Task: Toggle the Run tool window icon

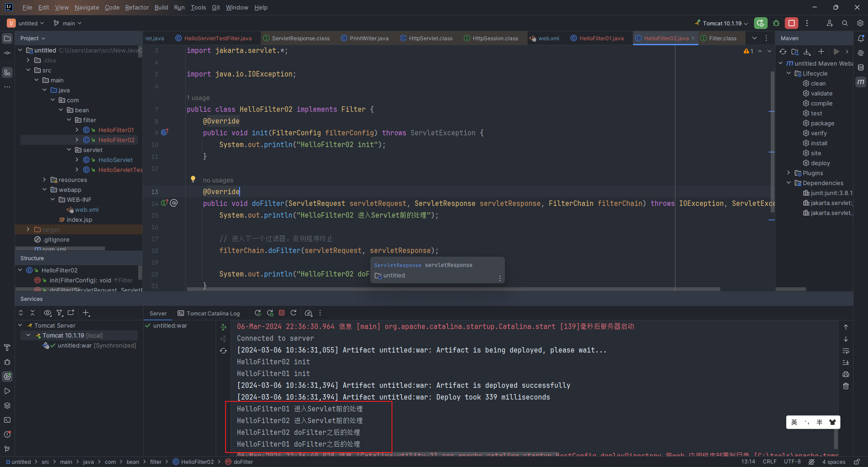Action: click(7, 391)
